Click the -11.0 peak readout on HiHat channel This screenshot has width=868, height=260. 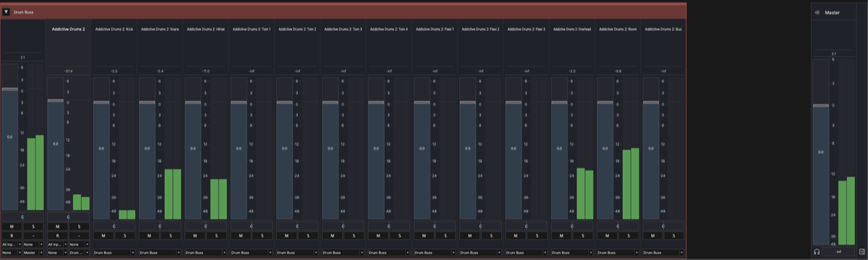206,71
